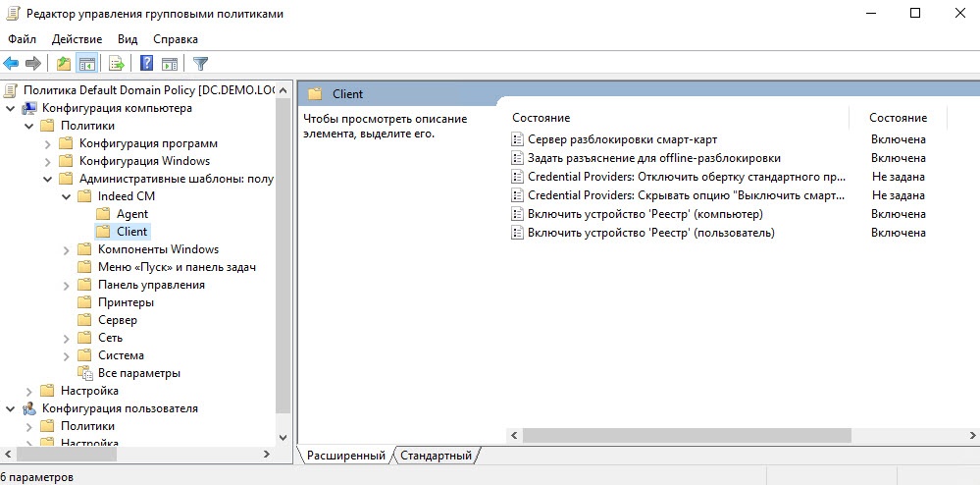Select the 'Agent' folder in tree
Screen dimensions: 980x485
coord(131,214)
